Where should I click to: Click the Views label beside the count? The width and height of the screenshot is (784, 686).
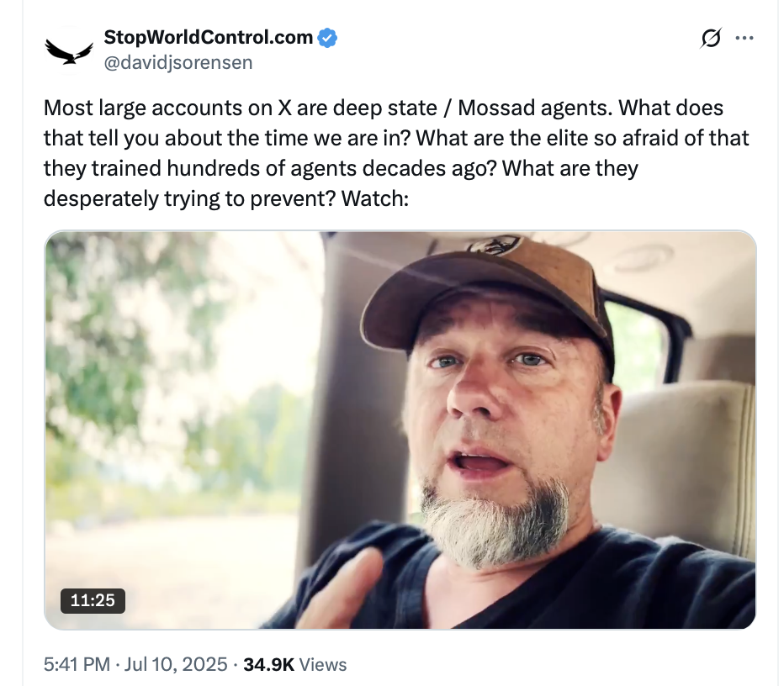[x=323, y=664]
